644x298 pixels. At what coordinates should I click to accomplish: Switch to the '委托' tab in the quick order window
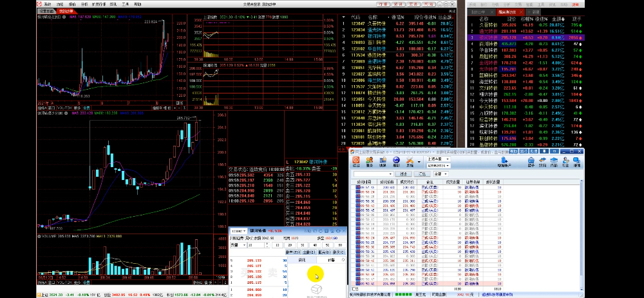301,260
